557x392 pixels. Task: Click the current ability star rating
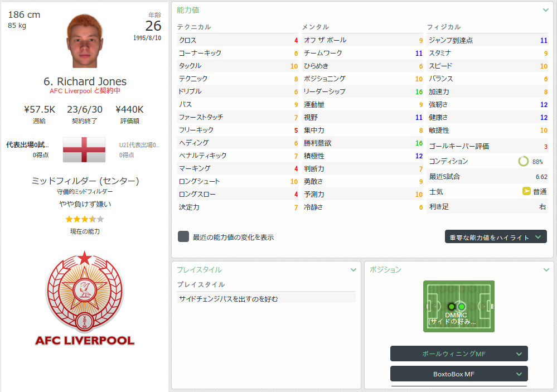tap(85, 219)
